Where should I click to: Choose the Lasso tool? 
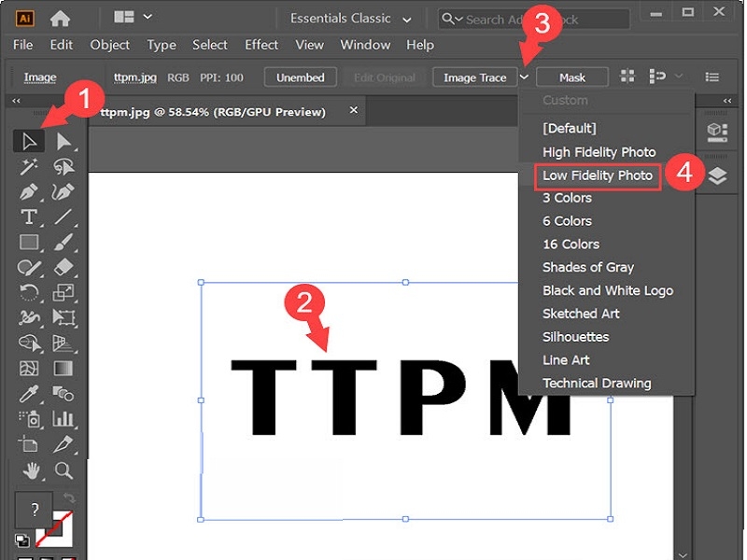[x=63, y=167]
